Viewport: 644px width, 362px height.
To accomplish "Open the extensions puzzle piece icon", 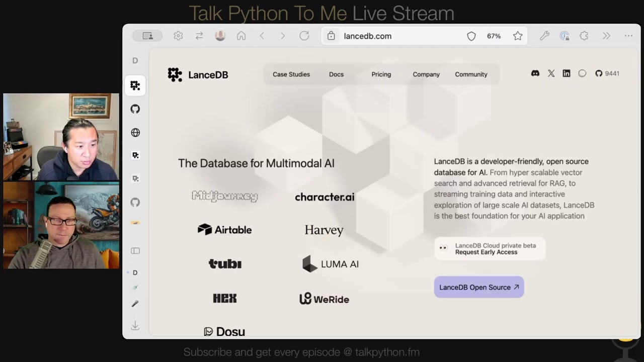I will tap(584, 36).
